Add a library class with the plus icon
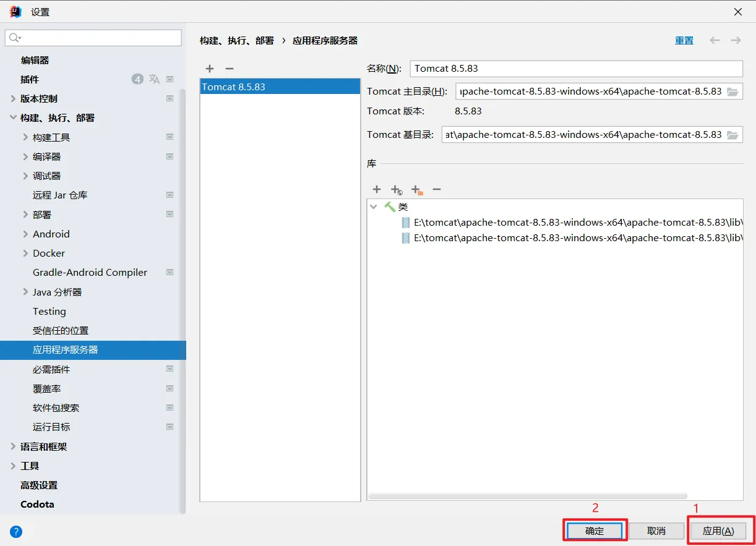Viewport: 756px width, 546px height. click(x=377, y=189)
